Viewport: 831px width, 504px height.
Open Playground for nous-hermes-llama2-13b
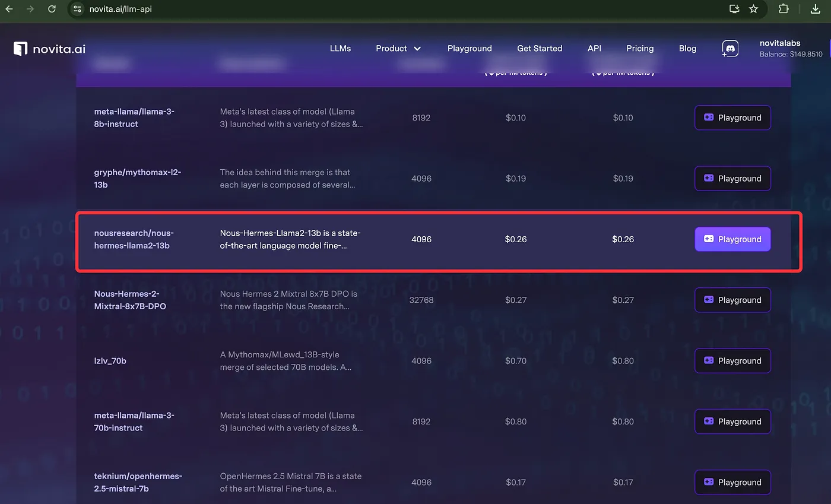732,239
